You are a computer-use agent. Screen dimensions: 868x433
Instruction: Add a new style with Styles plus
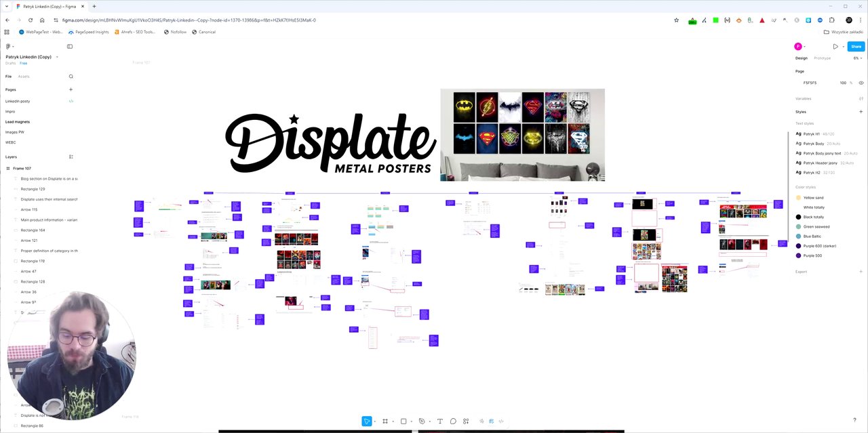(x=861, y=112)
